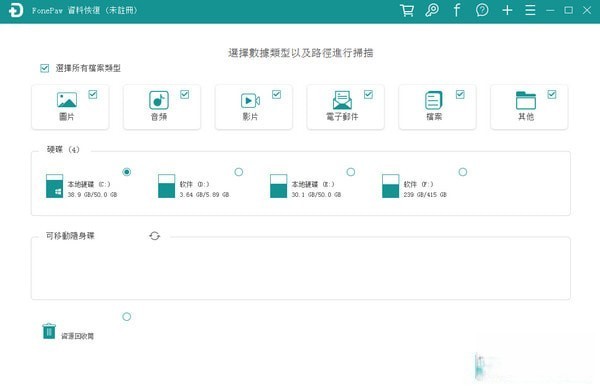Click the F: drive disk icon
The image size is (600, 392).
[390, 186]
